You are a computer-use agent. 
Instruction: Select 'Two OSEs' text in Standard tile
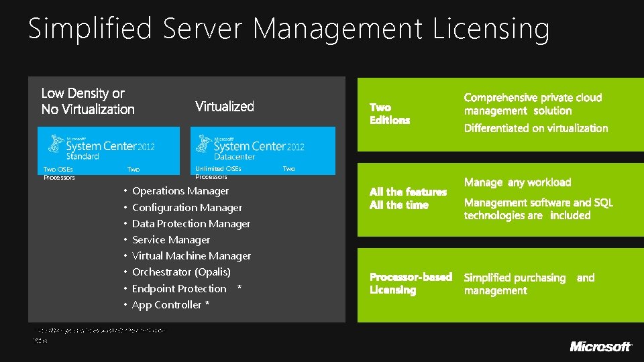[x=58, y=169]
